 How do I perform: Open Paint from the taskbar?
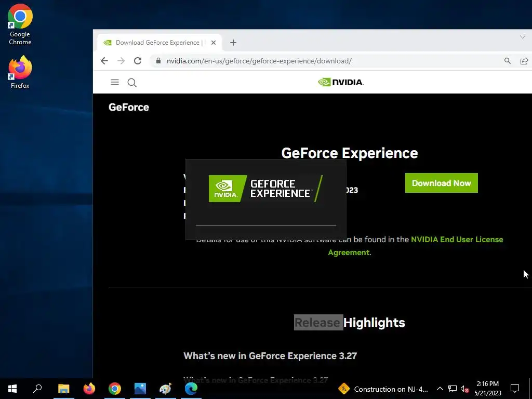point(166,389)
